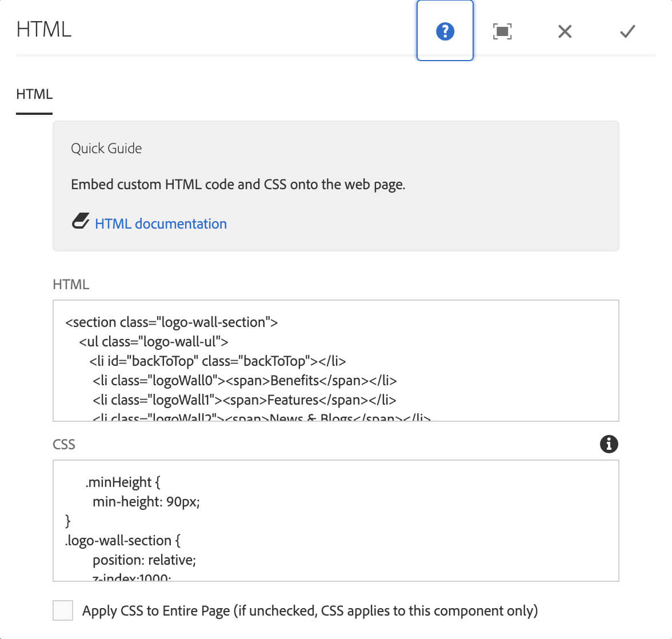Enable Apply CSS to Entire Page checkbox

point(63,610)
